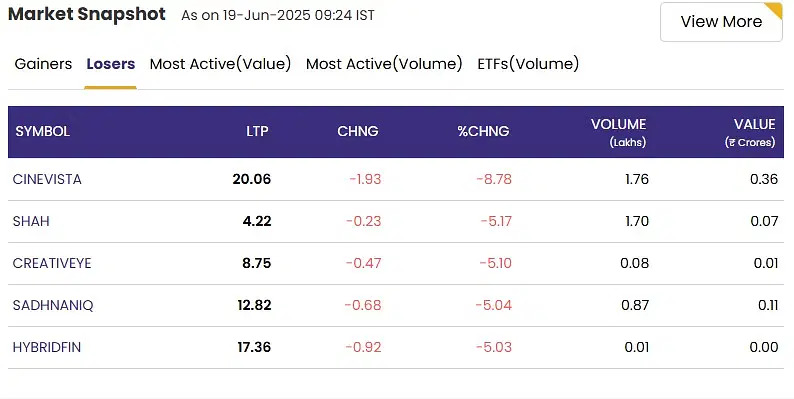The image size is (794, 399).
Task: Click the %CHNG column header
Action: [483, 131]
